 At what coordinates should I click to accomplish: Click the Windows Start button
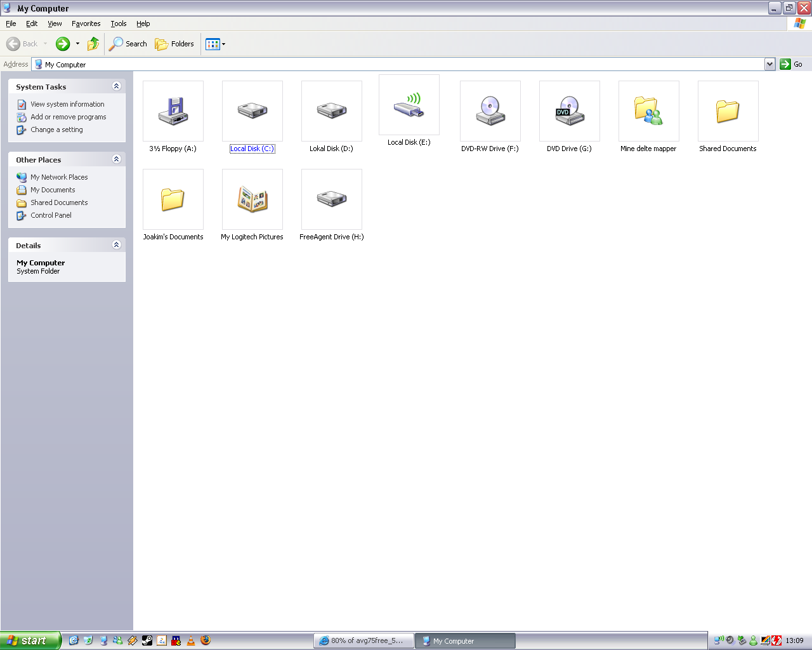pyautogui.click(x=30, y=640)
